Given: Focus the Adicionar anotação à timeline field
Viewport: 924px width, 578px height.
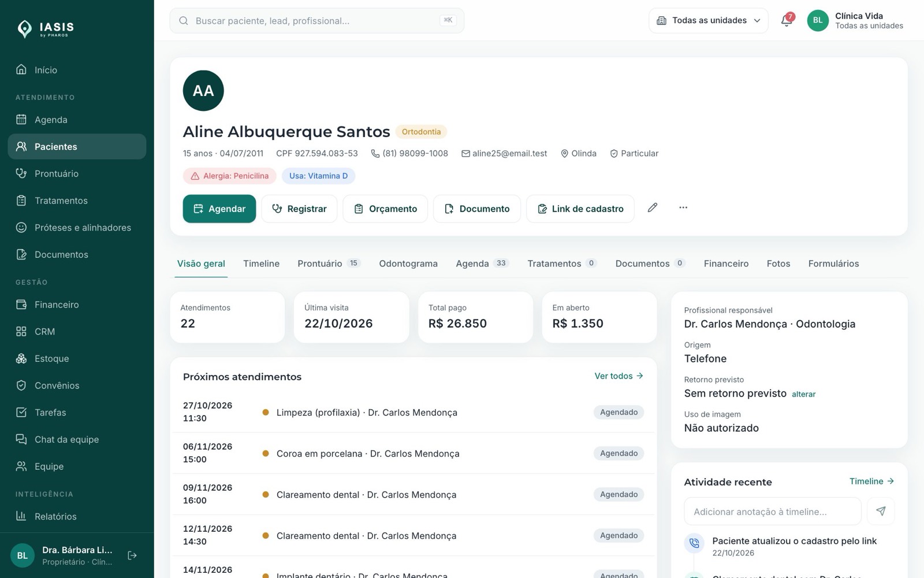Looking at the screenshot, I should coord(773,512).
